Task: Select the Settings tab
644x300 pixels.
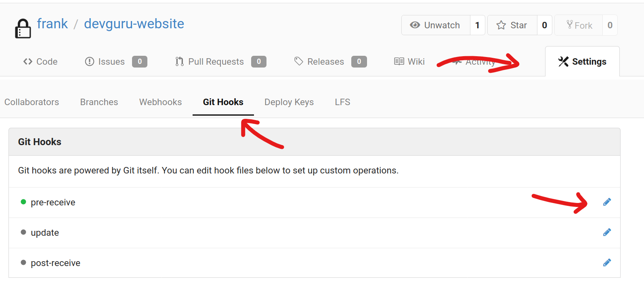Action: pyautogui.click(x=582, y=61)
